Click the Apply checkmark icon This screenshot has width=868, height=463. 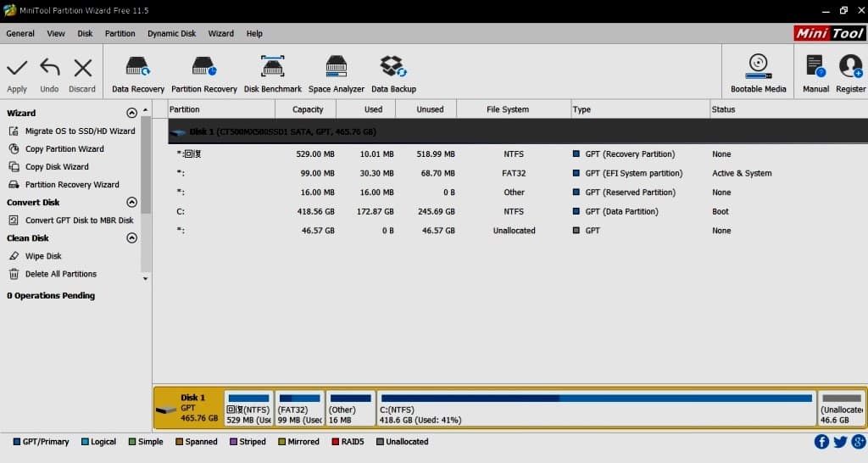[17, 69]
